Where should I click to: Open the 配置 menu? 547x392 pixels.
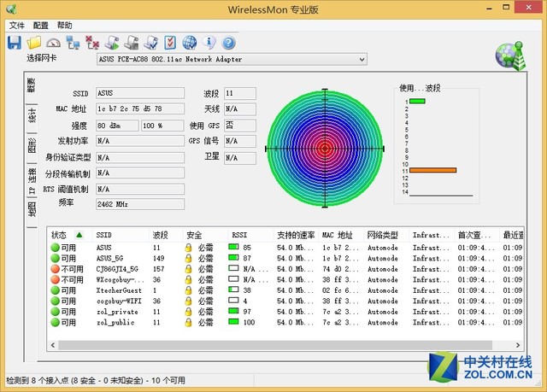point(41,26)
